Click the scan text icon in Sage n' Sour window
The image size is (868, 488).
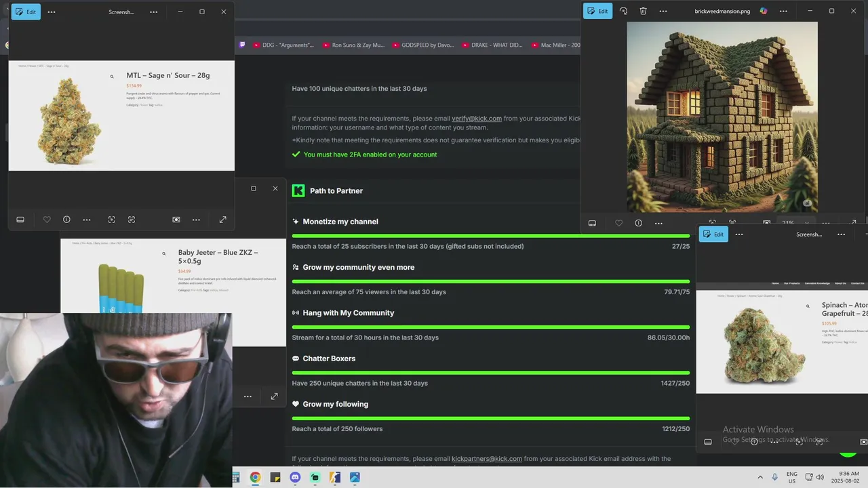point(132,220)
